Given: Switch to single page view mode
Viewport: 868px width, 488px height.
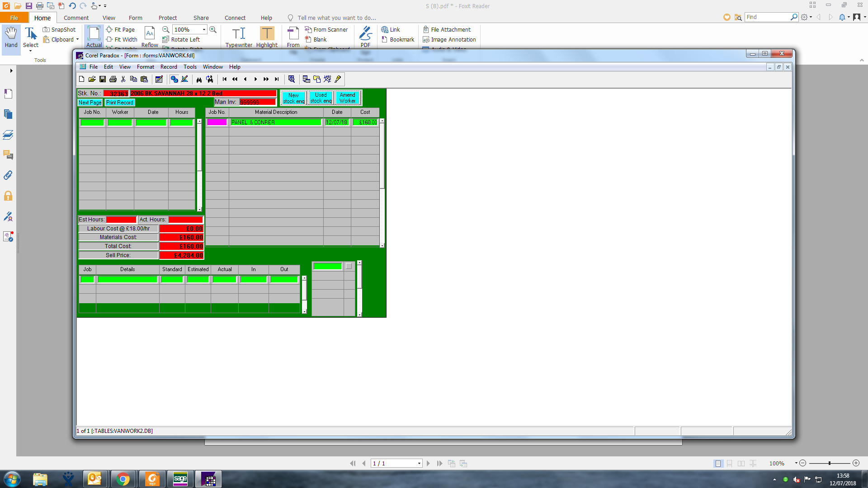Looking at the screenshot, I should coord(718,464).
